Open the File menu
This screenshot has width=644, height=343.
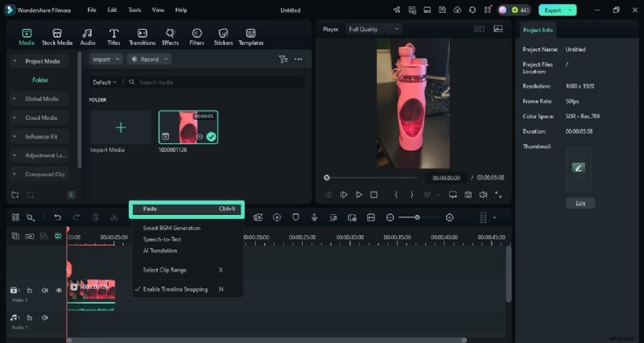click(92, 10)
